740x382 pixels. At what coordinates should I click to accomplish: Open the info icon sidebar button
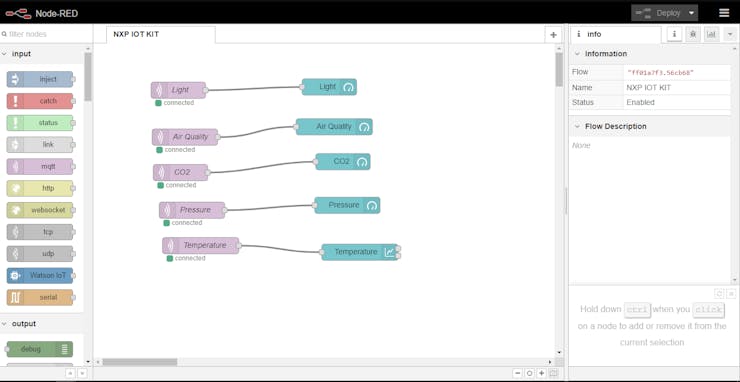pyautogui.click(x=674, y=34)
